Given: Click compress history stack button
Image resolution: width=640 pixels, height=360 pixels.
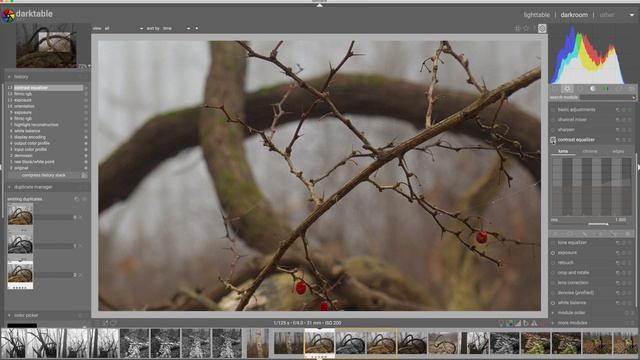Looking at the screenshot, I should 44,175.
